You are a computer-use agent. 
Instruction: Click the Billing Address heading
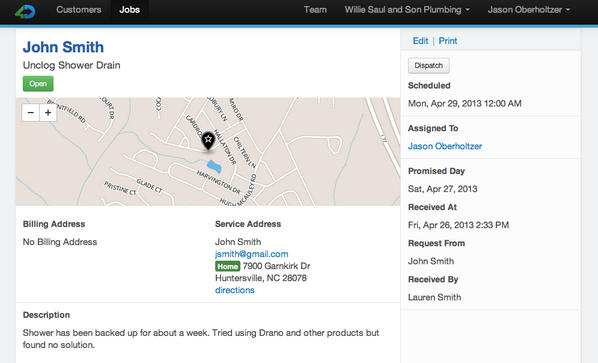coord(54,224)
